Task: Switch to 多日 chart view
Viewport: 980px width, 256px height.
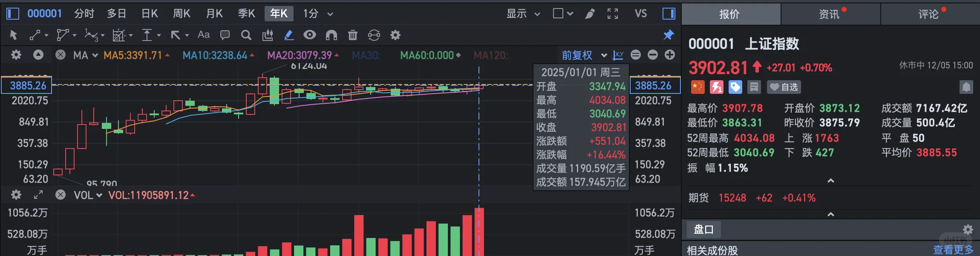Action: click(116, 14)
